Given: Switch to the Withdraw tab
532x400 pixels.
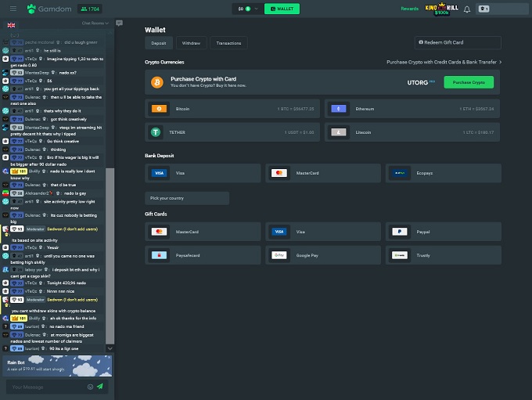Looking at the screenshot, I should (191, 43).
